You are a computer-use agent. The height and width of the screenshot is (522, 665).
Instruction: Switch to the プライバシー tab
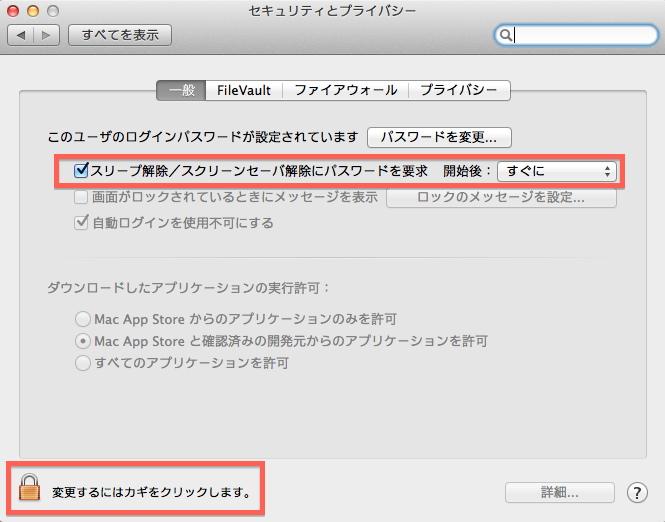coord(459,90)
